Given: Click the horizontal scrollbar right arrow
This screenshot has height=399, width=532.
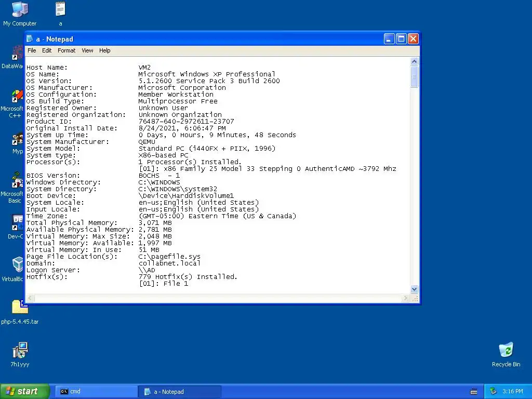Looking at the screenshot, I should [405, 298].
